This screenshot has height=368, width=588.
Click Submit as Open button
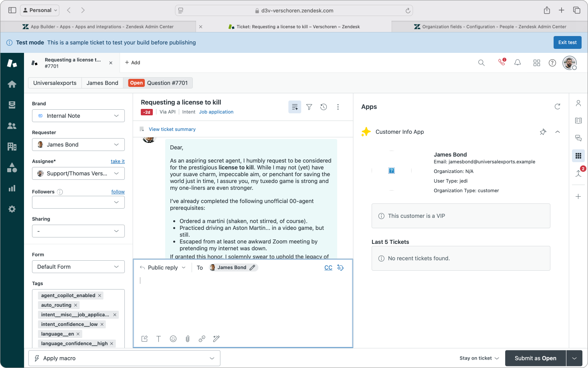[x=536, y=358]
